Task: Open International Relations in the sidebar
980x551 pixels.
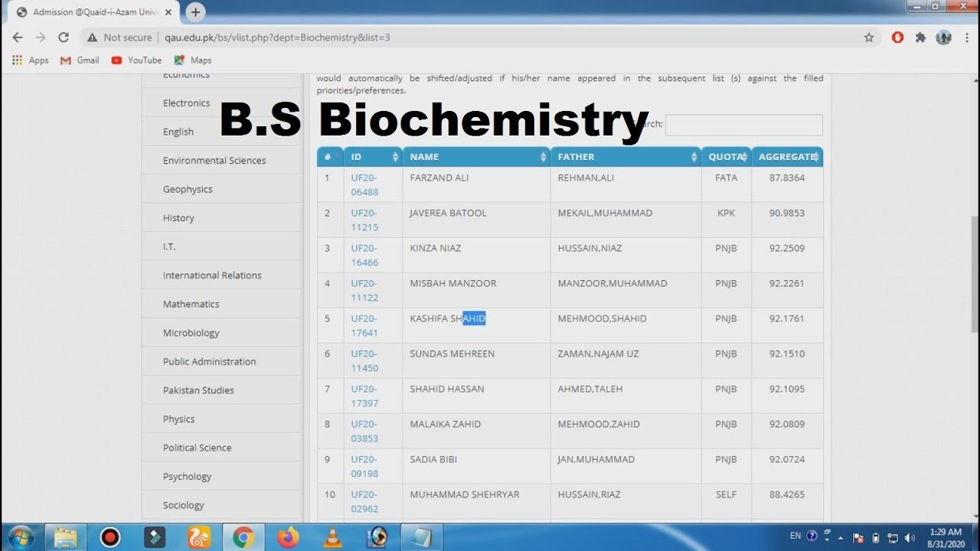Action: [x=212, y=275]
